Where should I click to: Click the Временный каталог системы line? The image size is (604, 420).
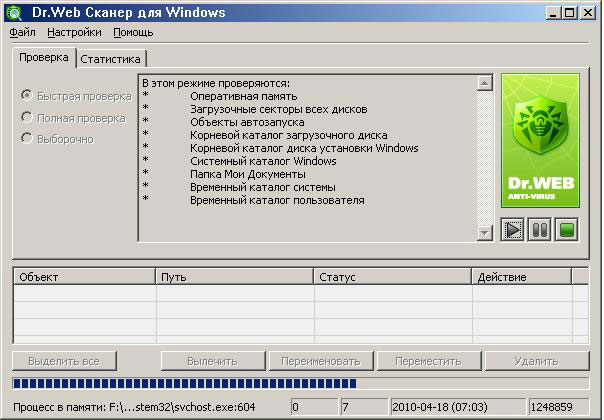click(x=263, y=188)
